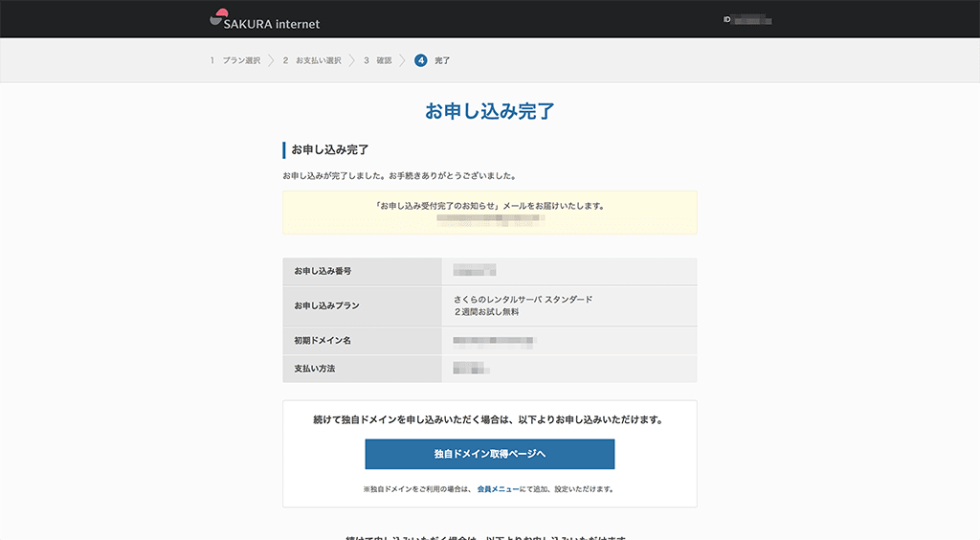Click the SAKURA internet logo
Image resolution: width=980 pixels, height=540 pixels.
pyautogui.click(x=264, y=19)
